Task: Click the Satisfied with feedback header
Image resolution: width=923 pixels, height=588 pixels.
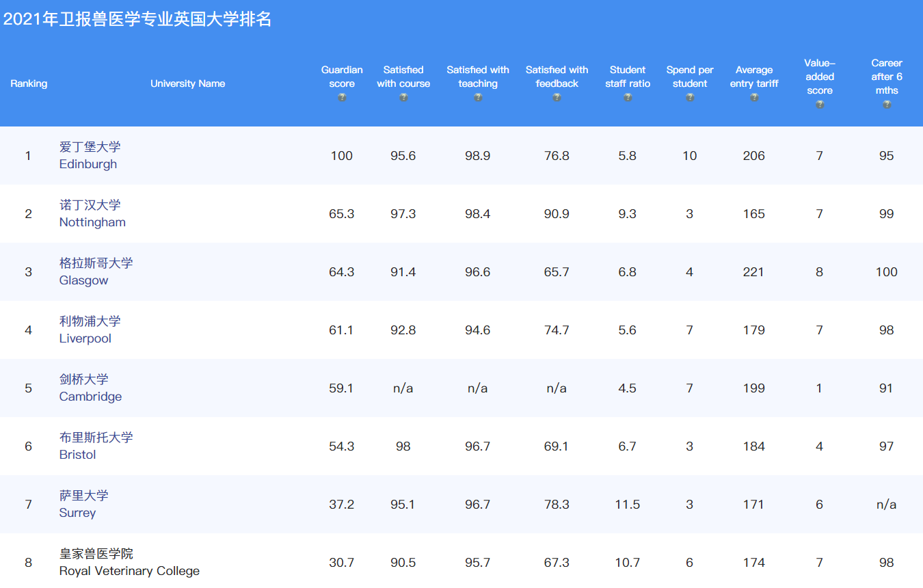Action: tap(557, 77)
